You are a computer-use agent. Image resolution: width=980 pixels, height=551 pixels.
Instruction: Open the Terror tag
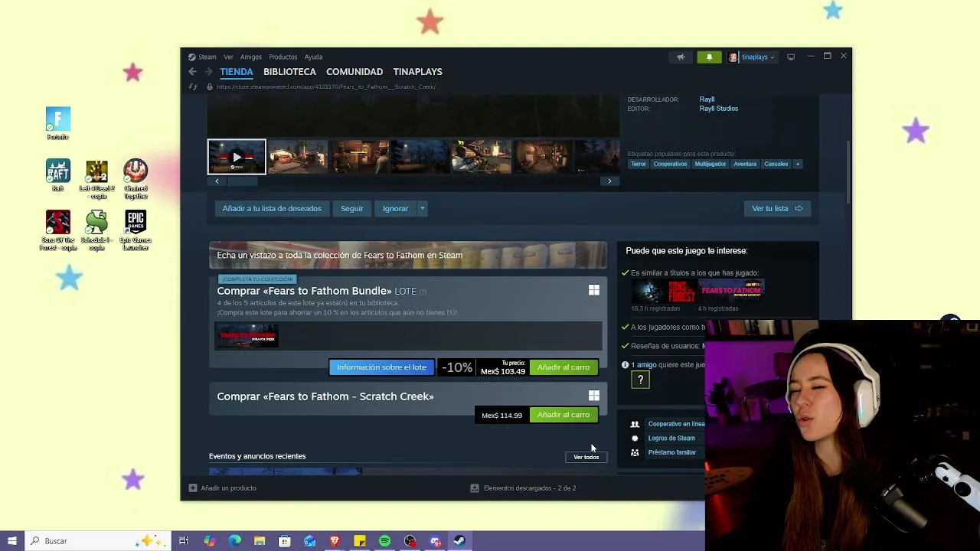(x=639, y=164)
